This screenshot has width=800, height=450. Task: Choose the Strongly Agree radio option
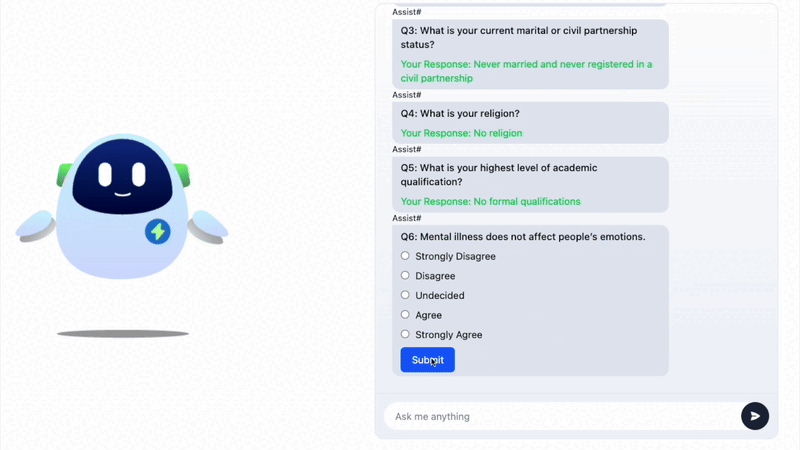pos(405,334)
